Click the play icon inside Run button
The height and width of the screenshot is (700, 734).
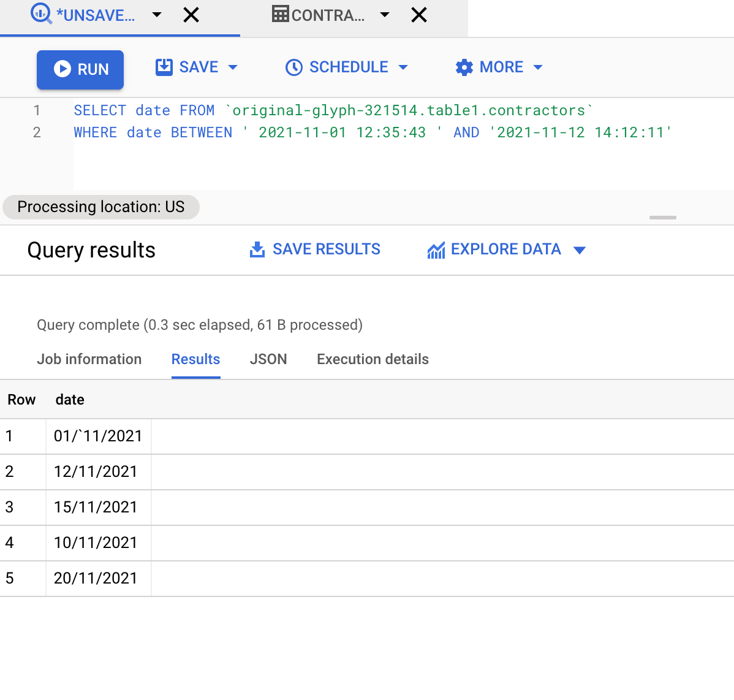pyautogui.click(x=62, y=69)
